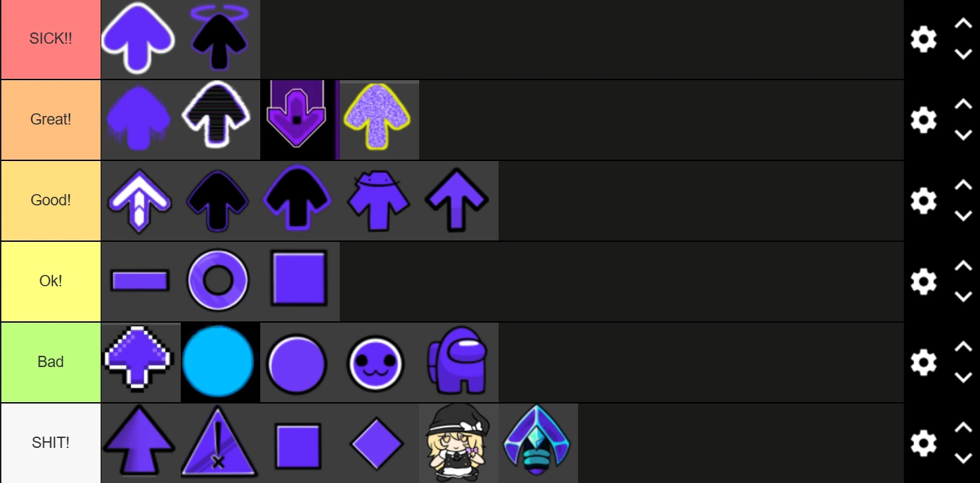This screenshot has height=483, width=980.
Task: Select the cyan circle in Bad tier
Action: [x=220, y=362]
